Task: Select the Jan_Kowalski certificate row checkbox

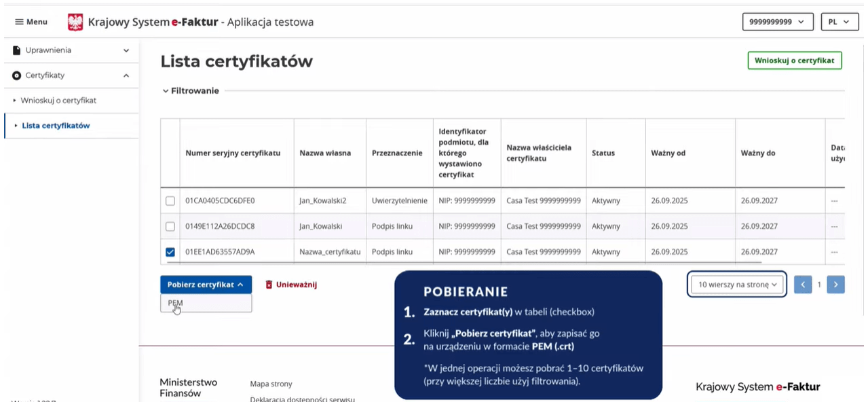Action: [170, 226]
